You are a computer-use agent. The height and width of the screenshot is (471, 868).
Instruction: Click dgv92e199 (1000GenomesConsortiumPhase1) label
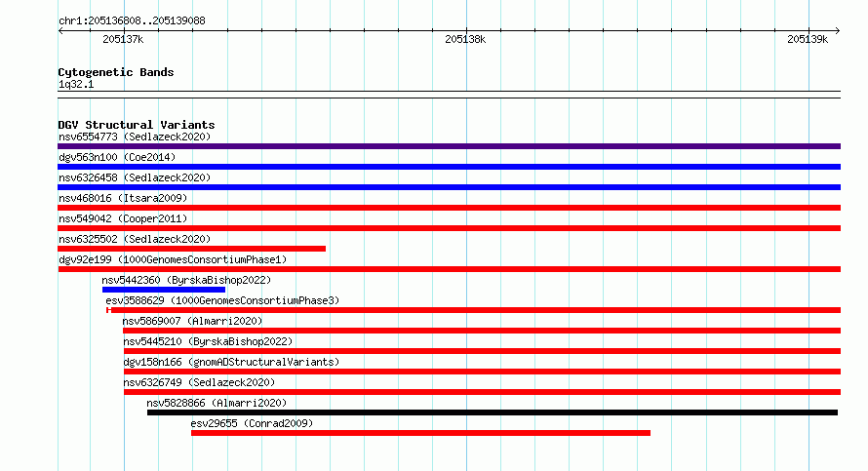[173, 259]
